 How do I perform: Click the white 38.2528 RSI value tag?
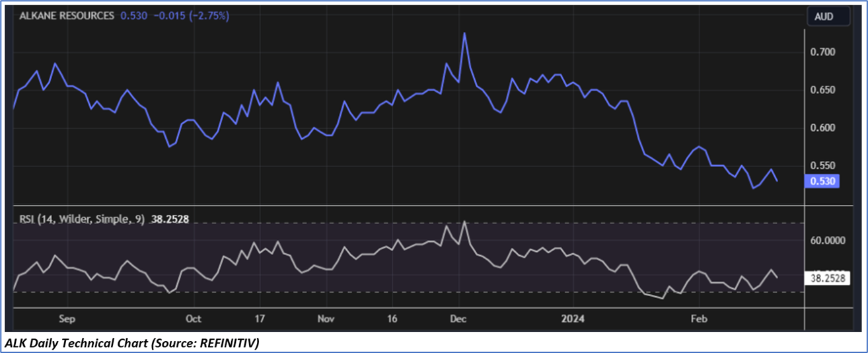826,278
